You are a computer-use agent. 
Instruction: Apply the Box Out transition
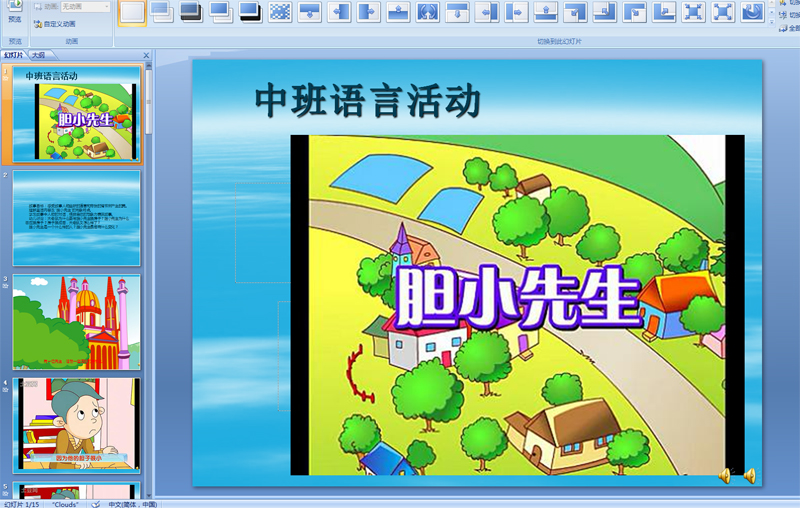[723, 12]
